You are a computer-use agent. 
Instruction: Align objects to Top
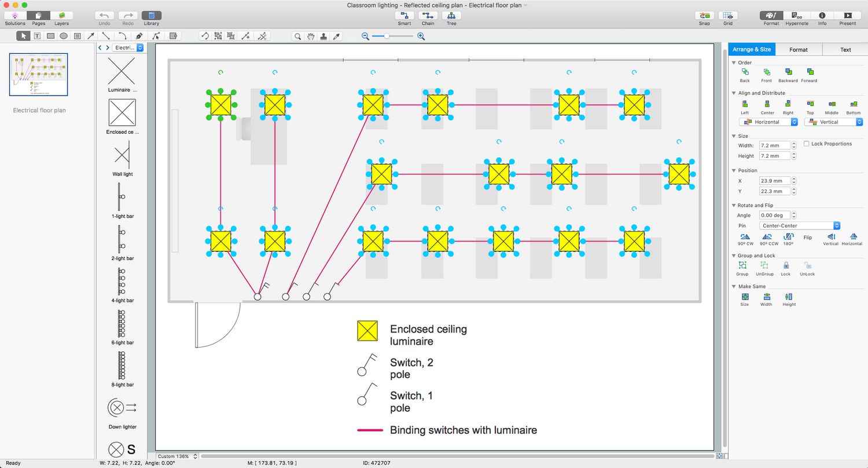point(810,107)
